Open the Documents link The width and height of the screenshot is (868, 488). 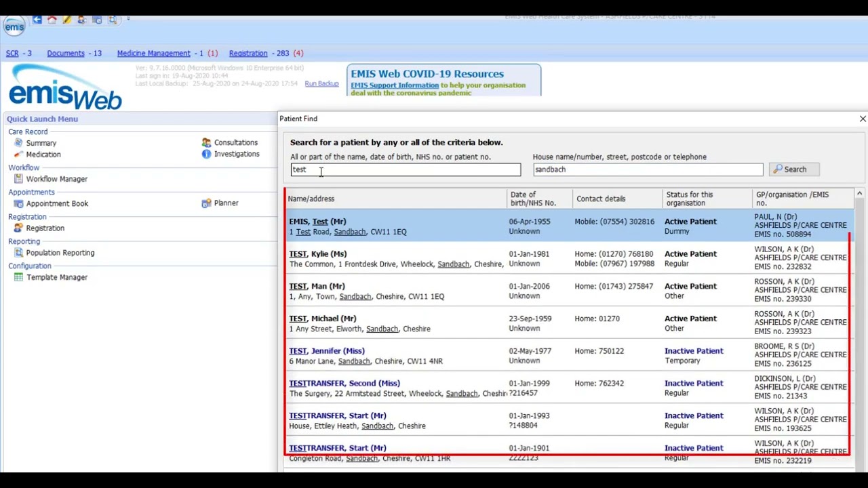click(66, 53)
